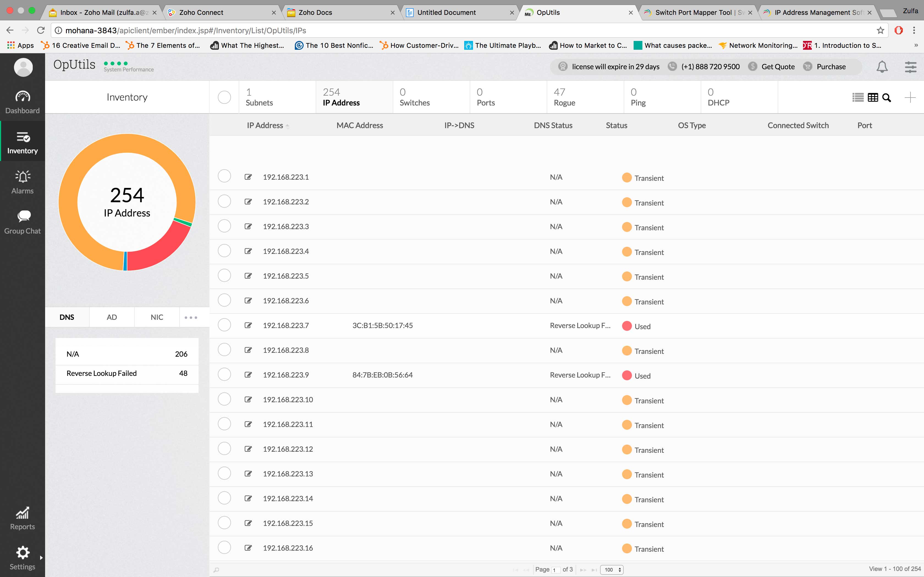This screenshot has height=577, width=924.
Task: Select the row for 192.168.223.1
Action: click(224, 176)
